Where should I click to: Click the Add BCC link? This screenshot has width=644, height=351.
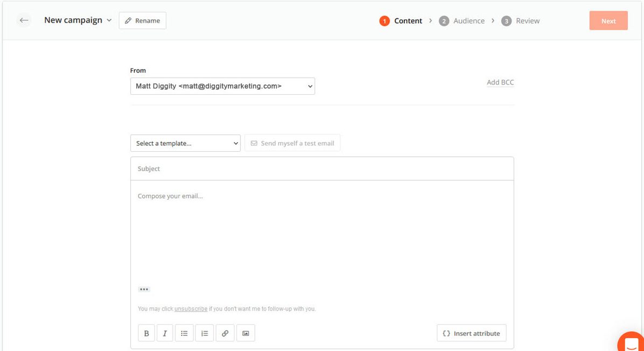[x=500, y=82]
